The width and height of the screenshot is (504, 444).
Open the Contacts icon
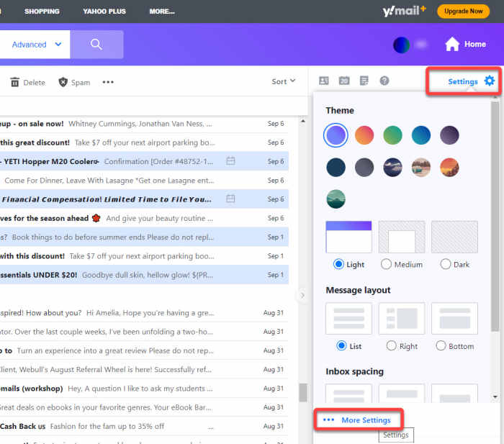click(x=324, y=81)
